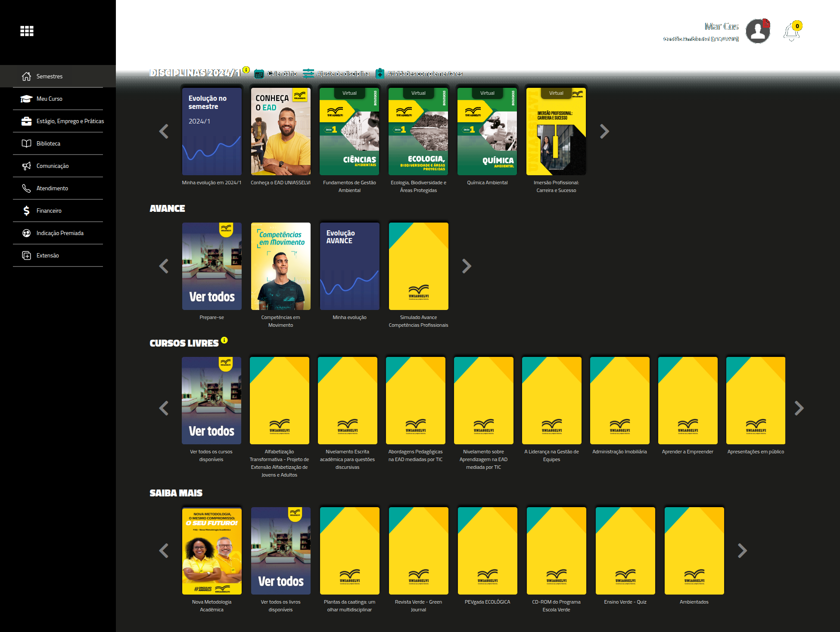Go to Meu Curso menu item
Viewport: 840px width, 632px height.
[x=49, y=99]
